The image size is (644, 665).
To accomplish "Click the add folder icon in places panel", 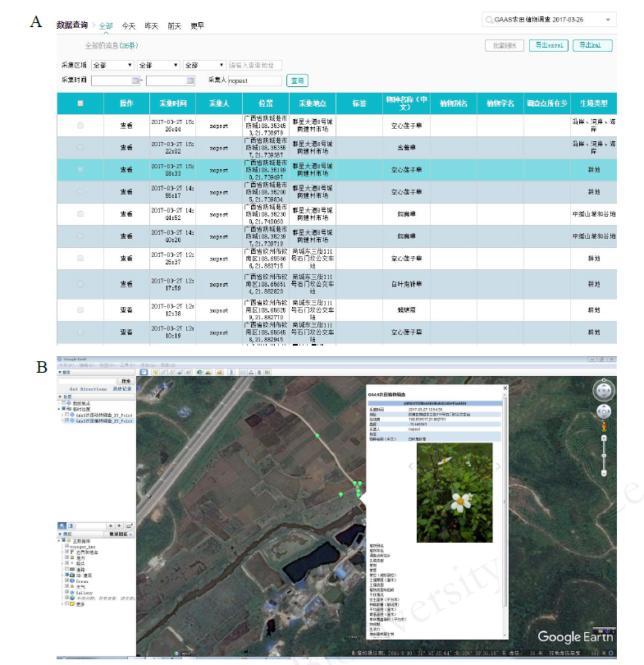I will click(x=130, y=525).
